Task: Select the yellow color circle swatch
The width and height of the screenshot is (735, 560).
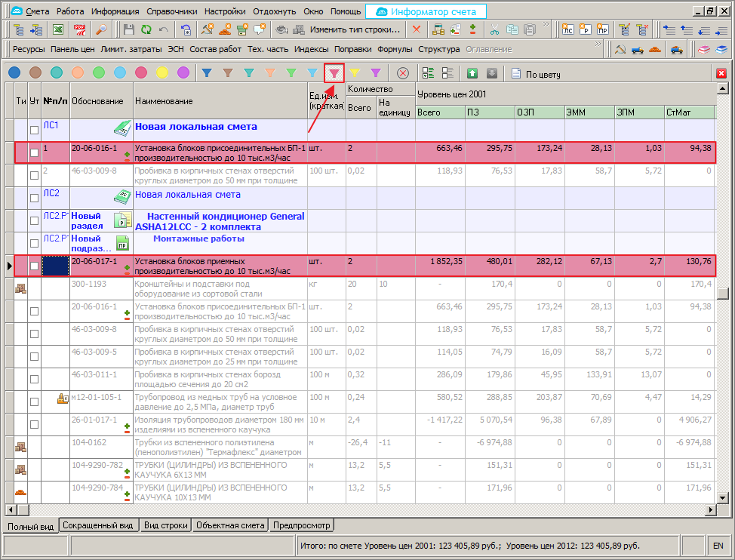Action: [161, 73]
